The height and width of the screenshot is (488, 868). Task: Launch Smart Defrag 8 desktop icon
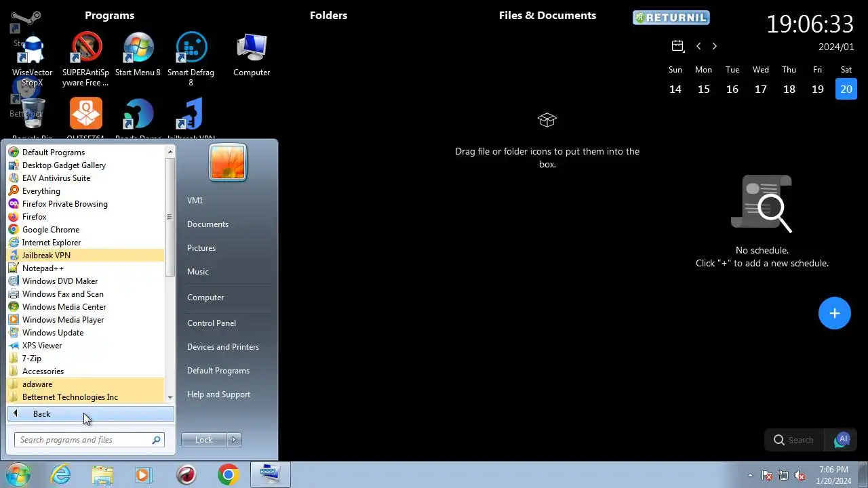(191, 60)
